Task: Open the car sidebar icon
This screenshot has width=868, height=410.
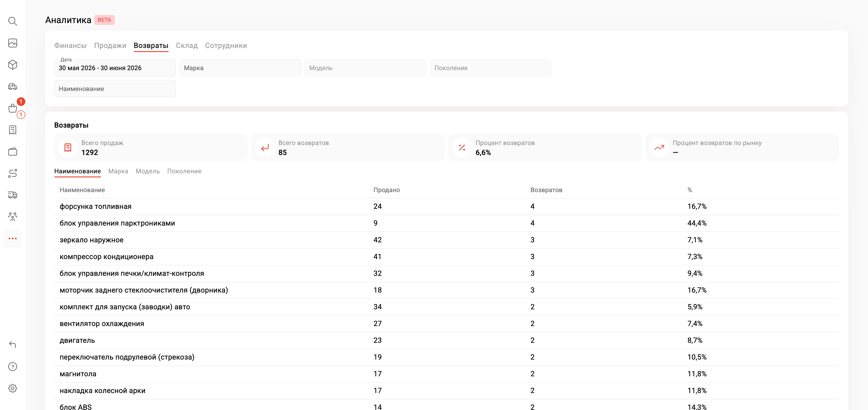Action: click(x=12, y=87)
